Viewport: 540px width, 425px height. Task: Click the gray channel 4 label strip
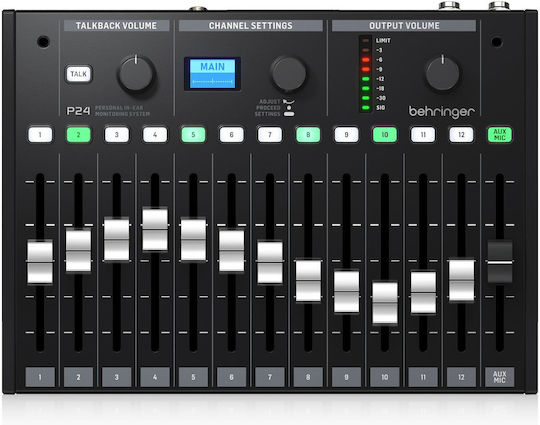(x=155, y=377)
